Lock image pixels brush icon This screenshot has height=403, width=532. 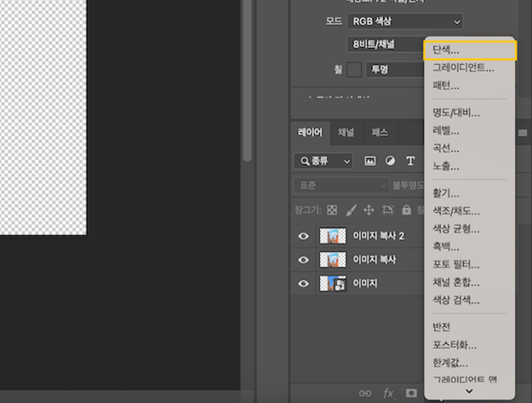tap(351, 210)
